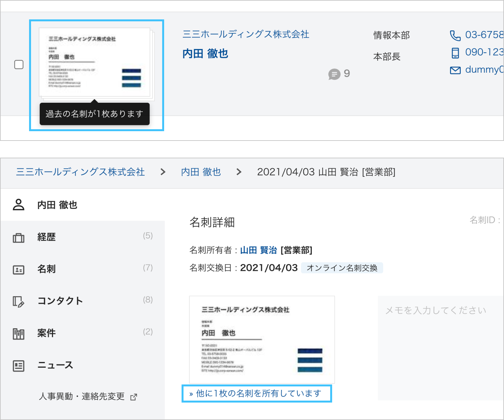Click the business card icon for 名刺
The image size is (504, 420).
point(18,270)
